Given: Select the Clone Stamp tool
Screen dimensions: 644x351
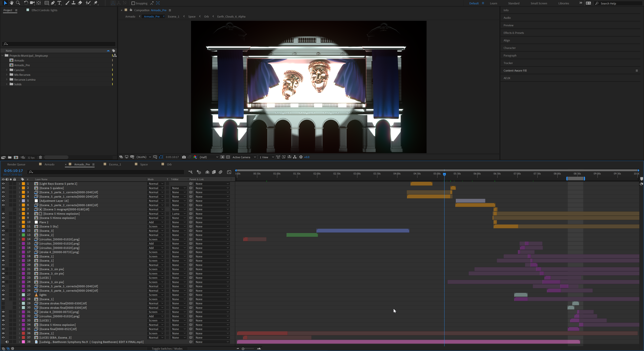Looking at the screenshot, I should [x=73, y=3].
